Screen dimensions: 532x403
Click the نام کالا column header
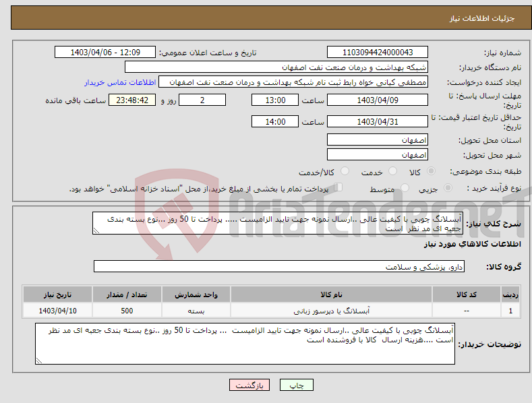[x=331, y=294]
